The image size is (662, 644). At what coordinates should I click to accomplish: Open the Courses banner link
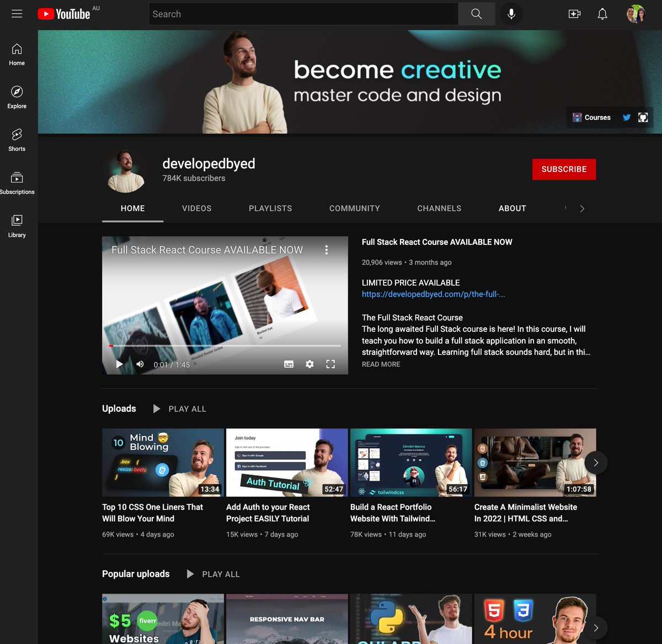point(591,118)
